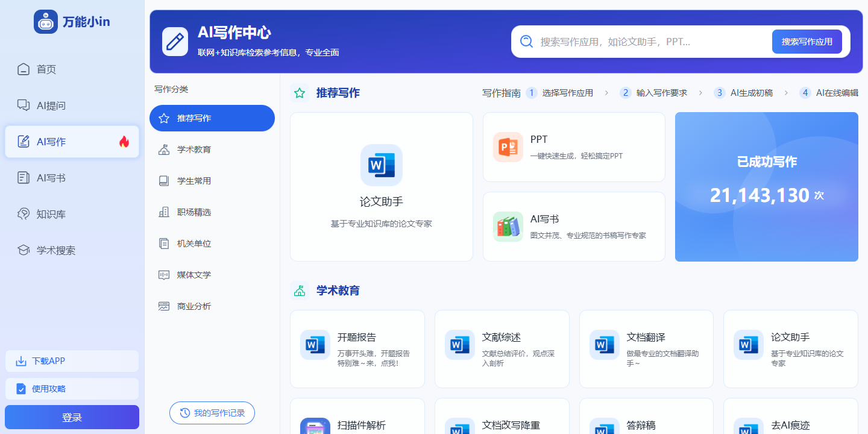
Task: Click the 论文助手 card under 学术教育 heading
Action: [791, 349]
